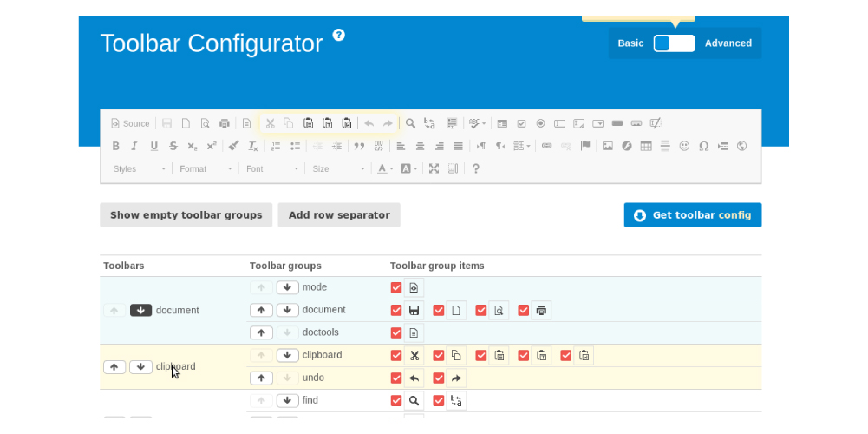The height and width of the screenshot is (434, 868).
Task: Click the About question mark in editor toolbar
Action: pyautogui.click(x=475, y=168)
